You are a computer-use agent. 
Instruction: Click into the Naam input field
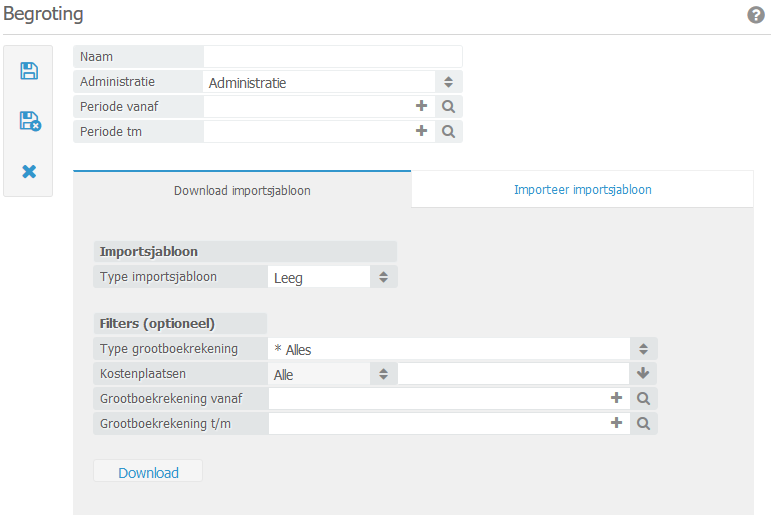[x=332, y=57]
